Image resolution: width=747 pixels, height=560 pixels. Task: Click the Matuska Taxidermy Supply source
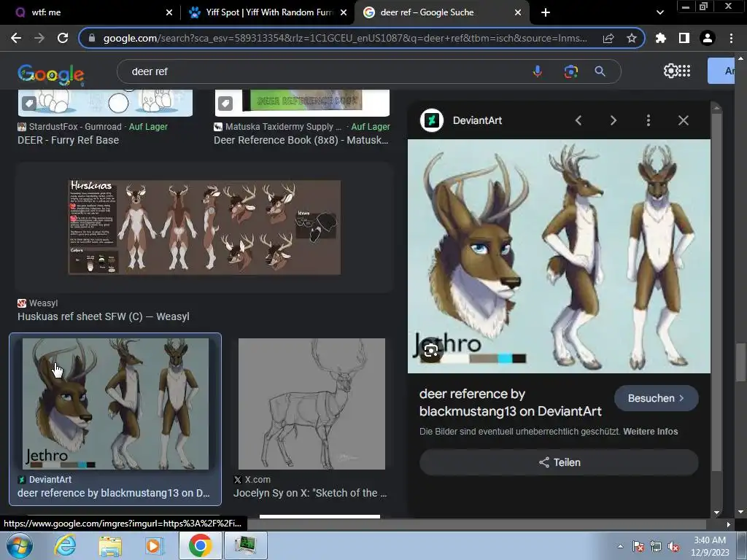tap(283, 127)
